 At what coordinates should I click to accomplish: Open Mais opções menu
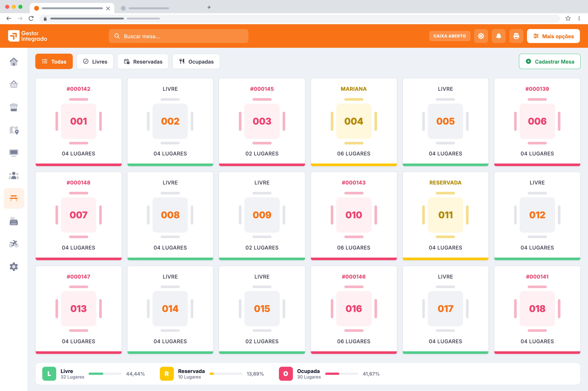[x=553, y=36]
